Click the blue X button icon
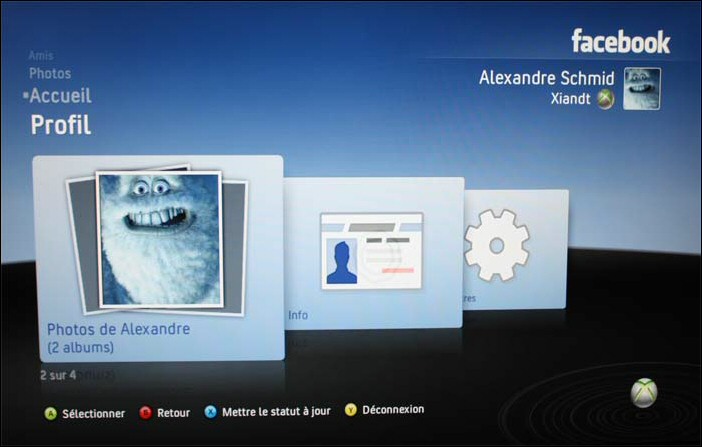The image size is (702, 447). [x=210, y=412]
